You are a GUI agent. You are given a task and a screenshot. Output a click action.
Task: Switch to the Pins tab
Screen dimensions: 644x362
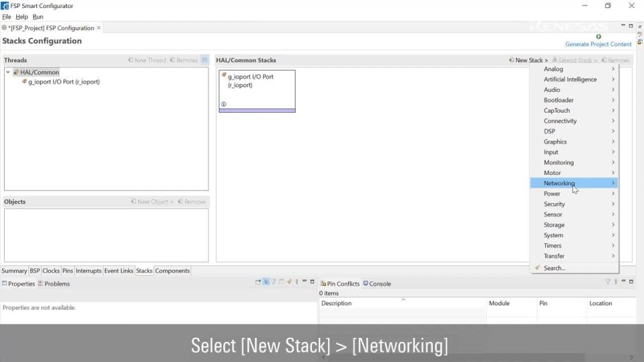(x=67, y=271)
